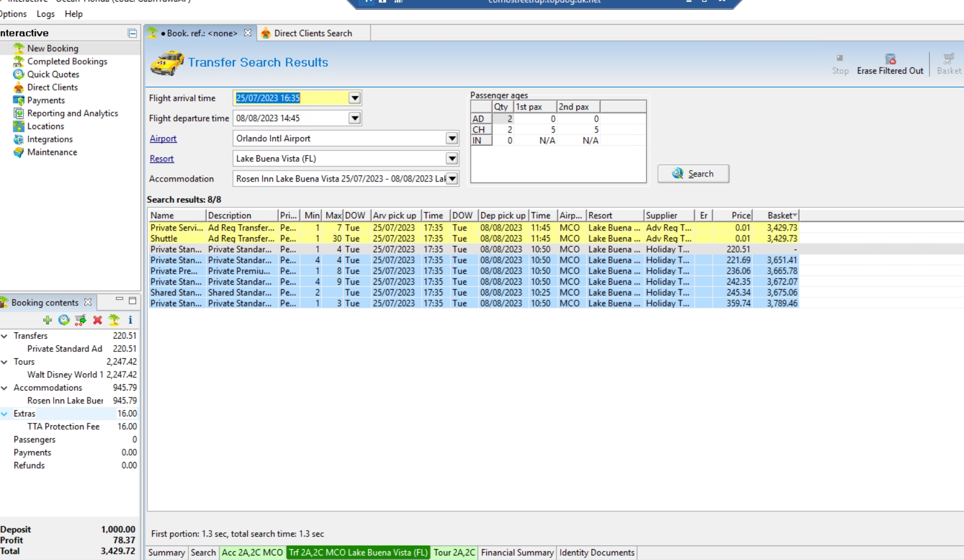Viewport: 964px width, 560px height.
Task: Select the Shuttle transfer result row
Action: 474,239
